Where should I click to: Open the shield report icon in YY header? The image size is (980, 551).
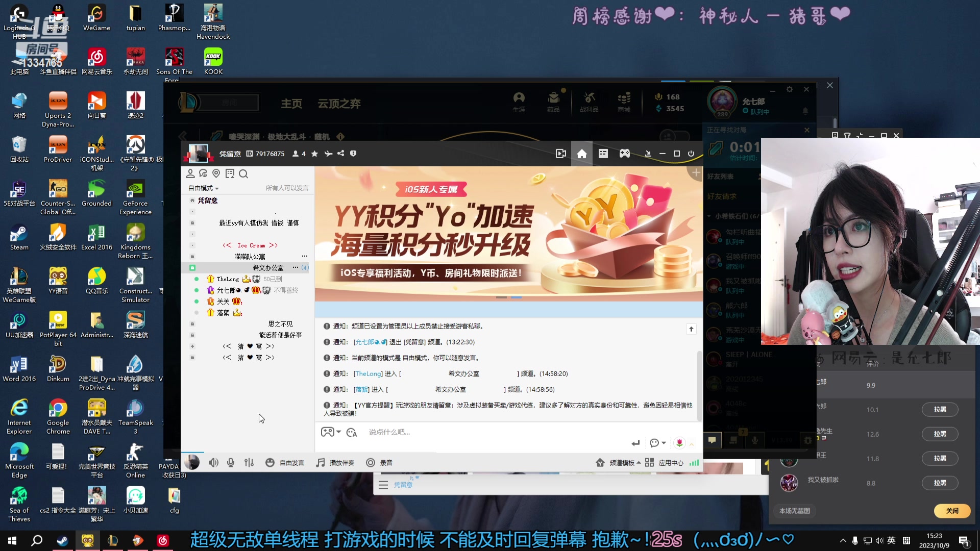click(x=353, y=154)
